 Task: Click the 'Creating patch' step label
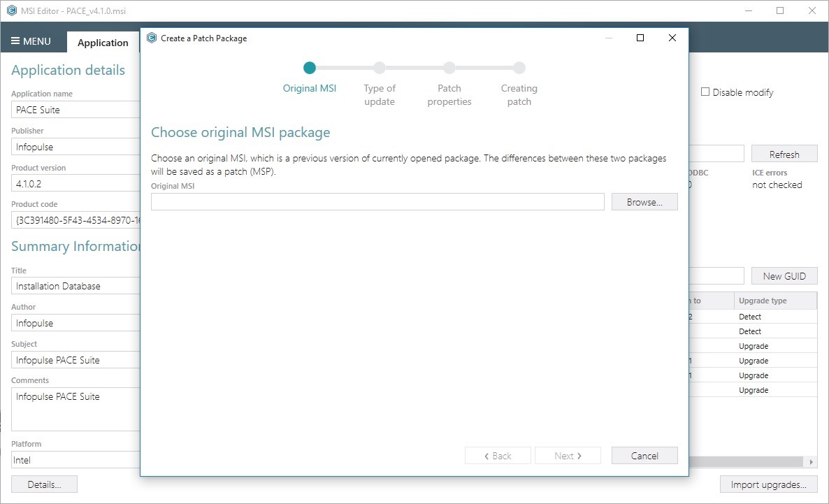519,95
